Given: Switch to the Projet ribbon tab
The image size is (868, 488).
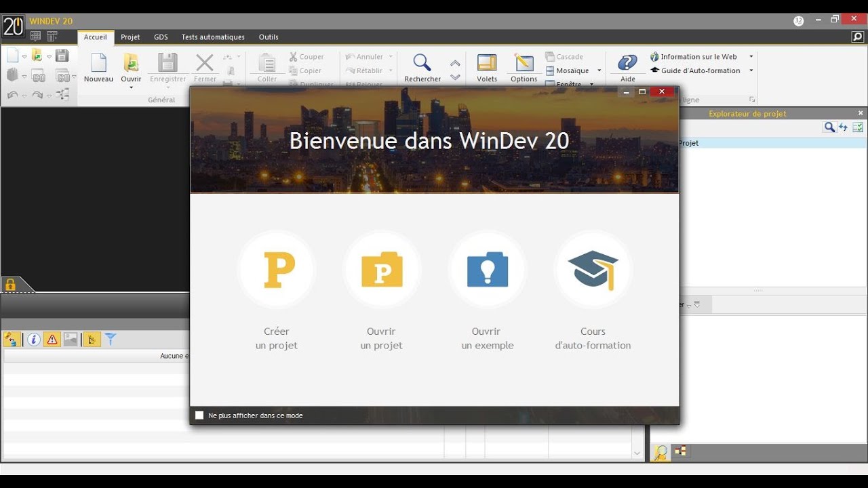Looking at the screenshot, I should coord(130,37).
